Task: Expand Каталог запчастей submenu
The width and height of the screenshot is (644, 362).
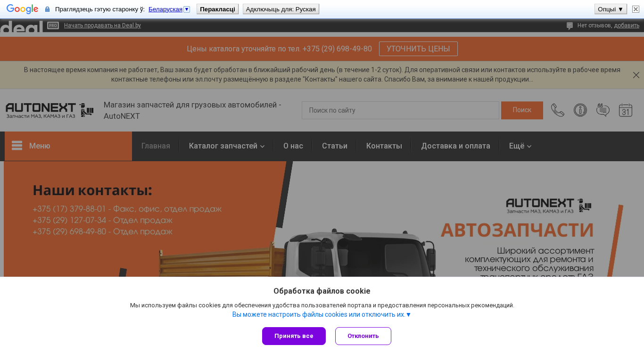Action: [227, 146]
